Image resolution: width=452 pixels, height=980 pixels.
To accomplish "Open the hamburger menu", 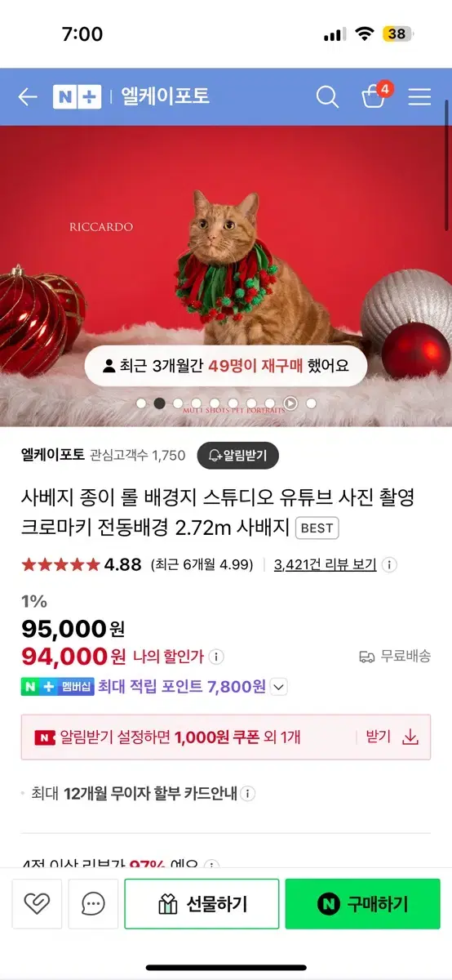I will coord(419,97).
